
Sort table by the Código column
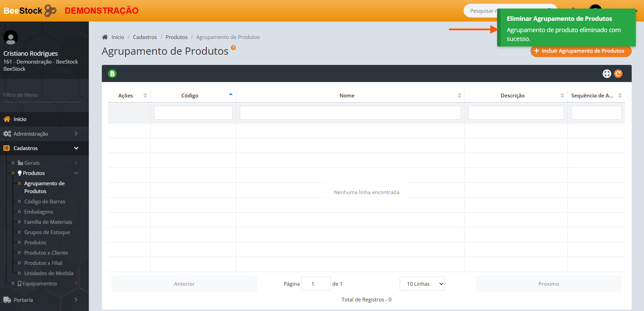[x=190, y=95]
